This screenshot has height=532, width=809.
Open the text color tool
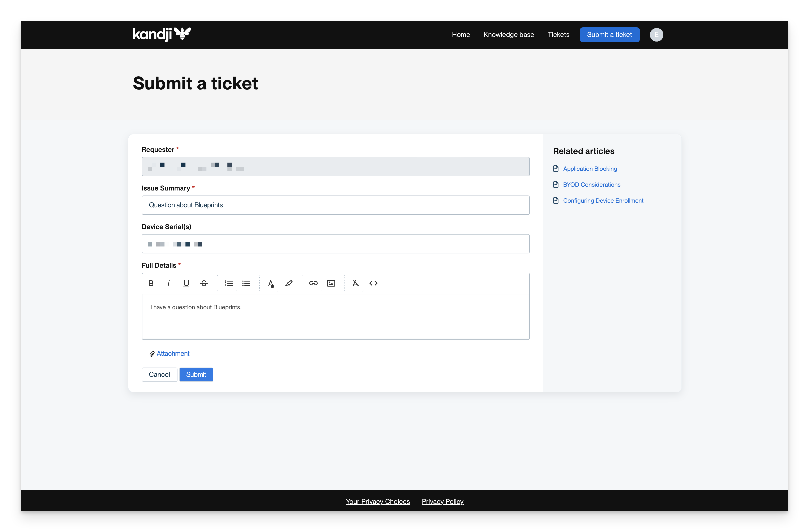coord(271,283)
